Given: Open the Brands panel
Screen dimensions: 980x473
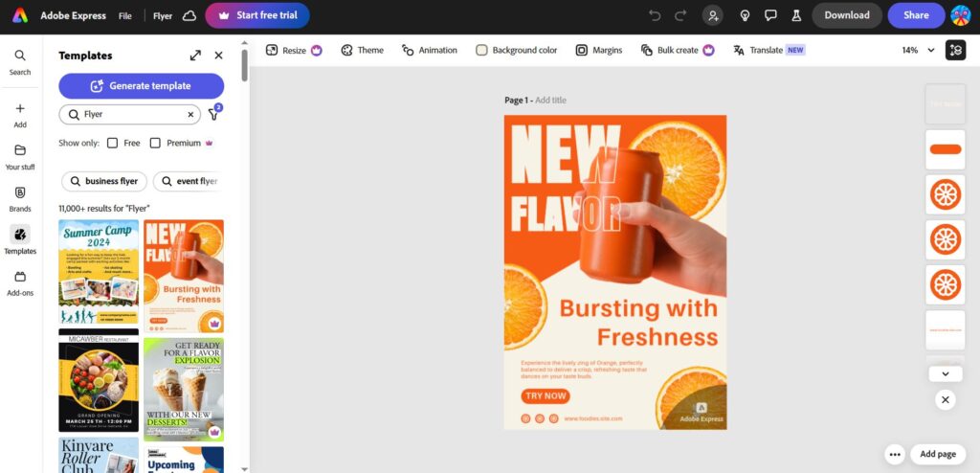Looking at the screenshot, I should (x=20, y=199).
